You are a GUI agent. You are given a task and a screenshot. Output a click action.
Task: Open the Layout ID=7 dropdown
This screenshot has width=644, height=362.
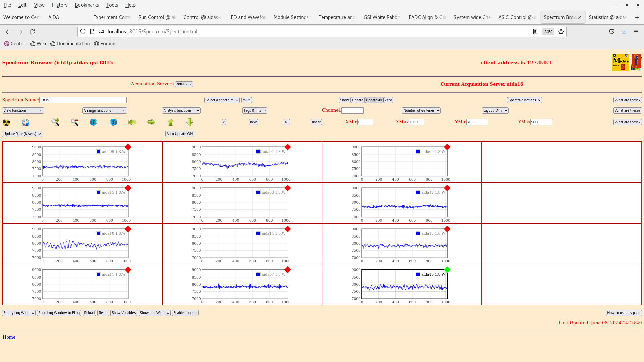pyautogui.click(x=495, y=111)
